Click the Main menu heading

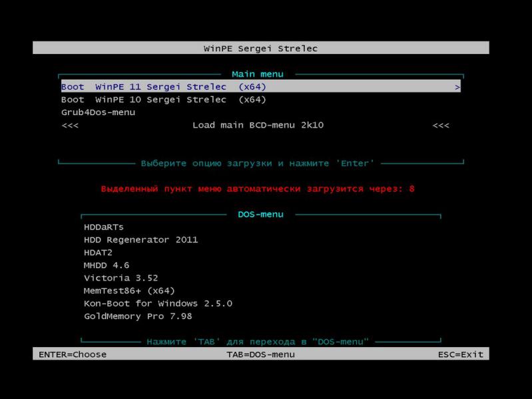click(258, 74)
